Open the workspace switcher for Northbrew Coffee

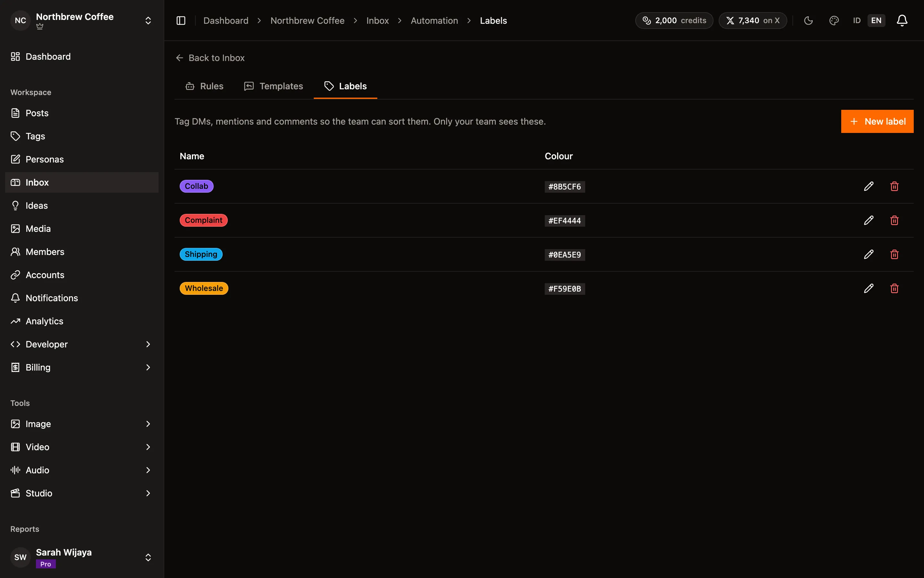coord(82,21)
